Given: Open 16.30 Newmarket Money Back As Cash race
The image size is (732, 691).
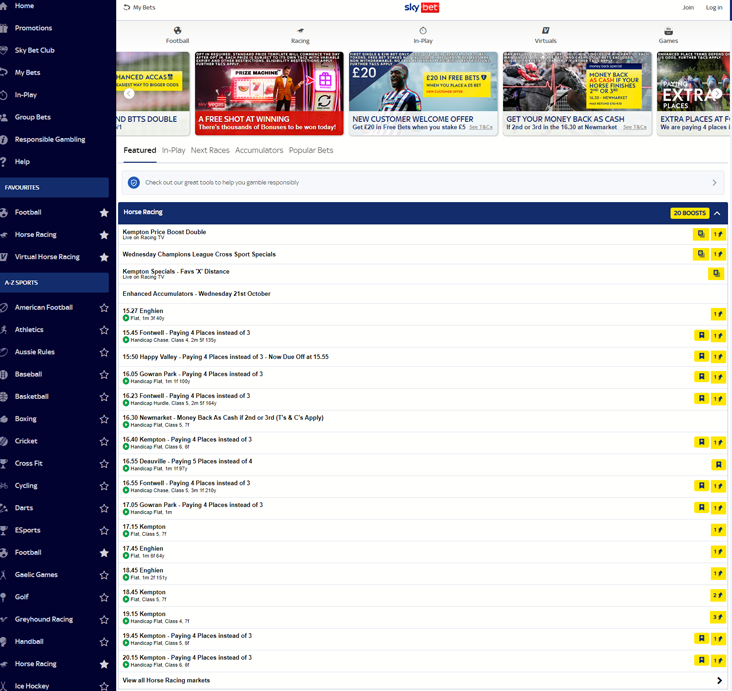Looking at the screenshot, I should pyautogui.click(x=422, y=421).
